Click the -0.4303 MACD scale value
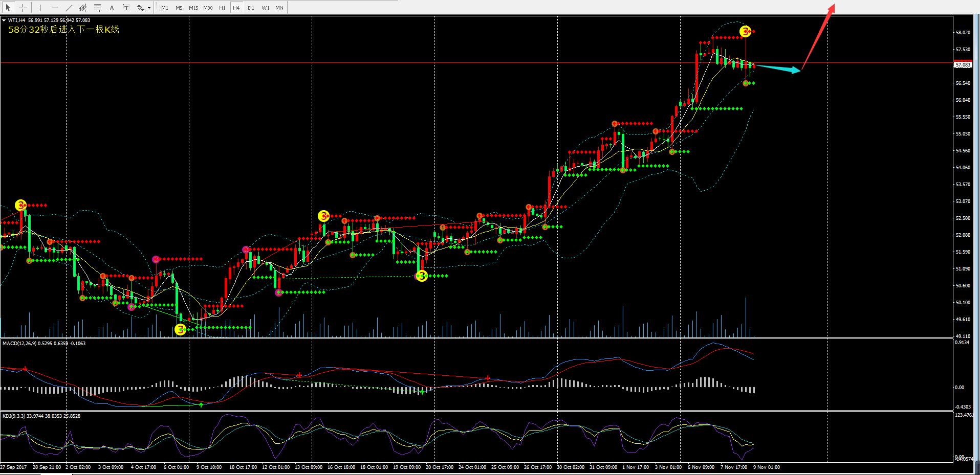The height and width of the screenshot is (475, 980). (963, 407)
